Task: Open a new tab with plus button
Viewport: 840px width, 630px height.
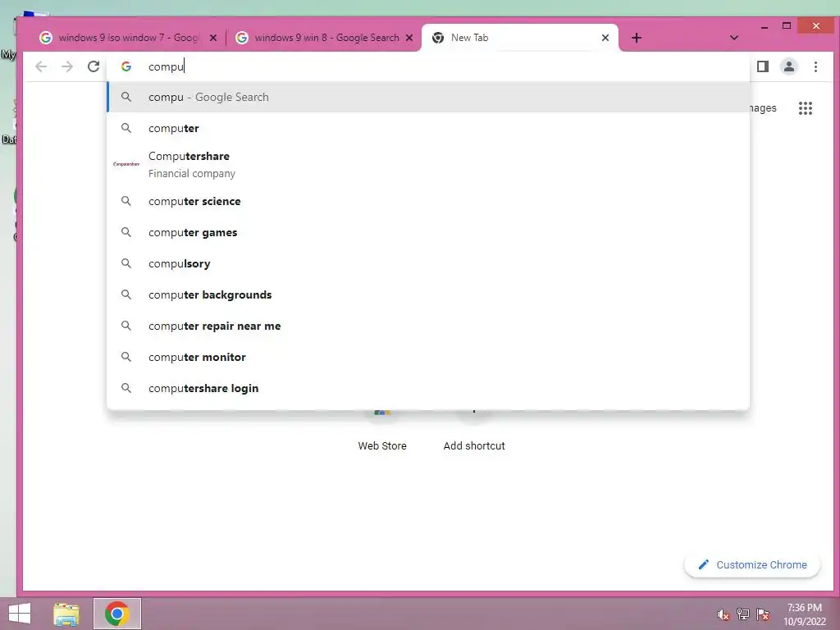Action: (636, 38)
